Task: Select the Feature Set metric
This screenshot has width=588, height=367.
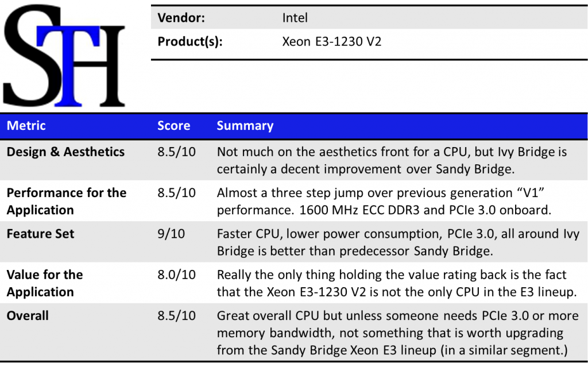Action: point(40,234)
